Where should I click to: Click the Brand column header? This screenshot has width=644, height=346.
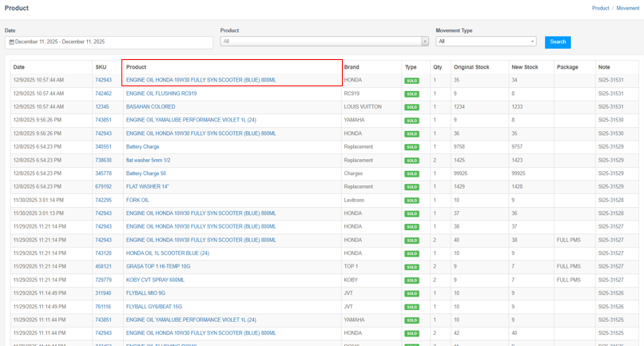coord(352,67)
